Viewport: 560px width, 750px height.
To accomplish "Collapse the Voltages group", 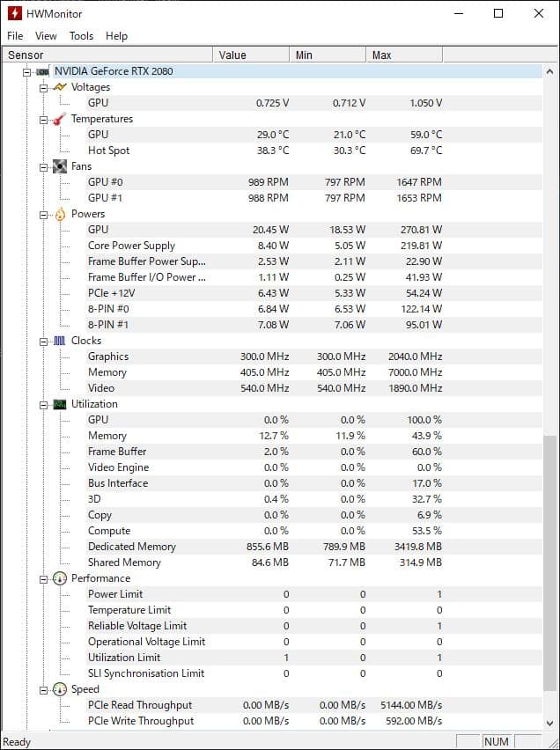I will click(44, 88).
